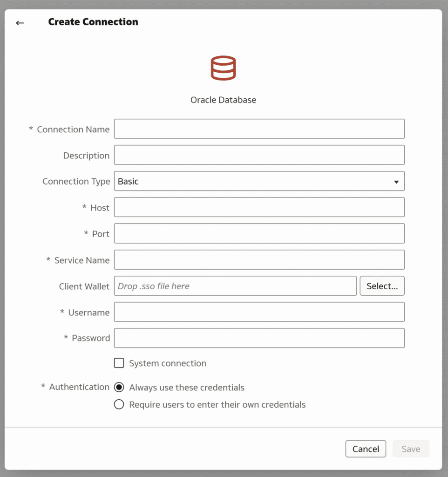Screen dimensions: 448x477
Task: Select the Basic connection type combo box
Action: coord(259,181)
